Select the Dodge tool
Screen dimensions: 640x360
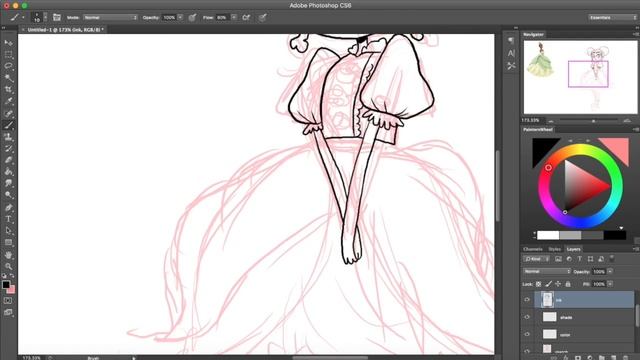tap(8, 195)
